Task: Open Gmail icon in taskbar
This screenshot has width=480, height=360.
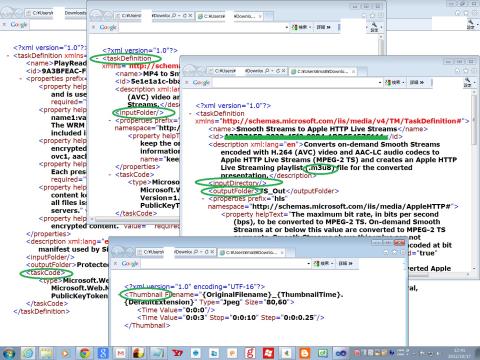Action: coord(121,353)
